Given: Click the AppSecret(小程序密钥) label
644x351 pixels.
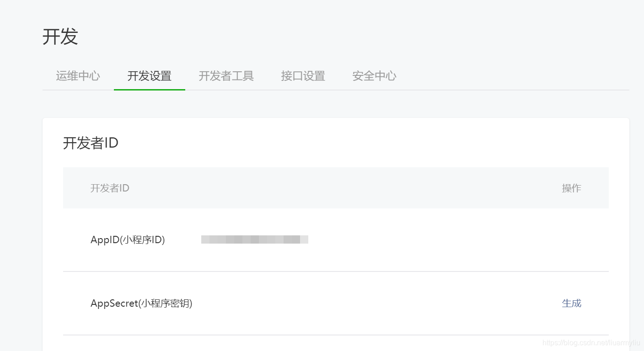Looking at the screenshot, I should coord(142,303).
